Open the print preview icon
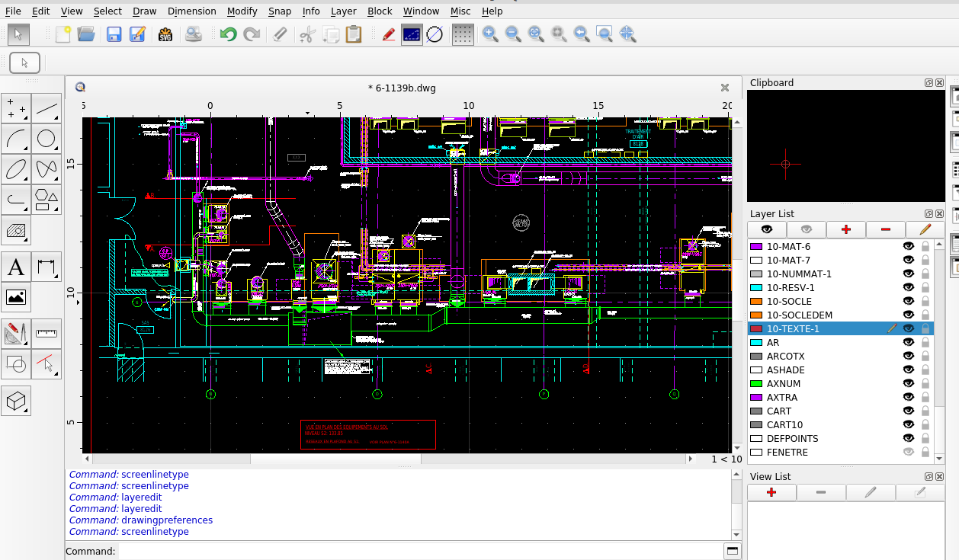959x560 pixels. pos(194,34)
